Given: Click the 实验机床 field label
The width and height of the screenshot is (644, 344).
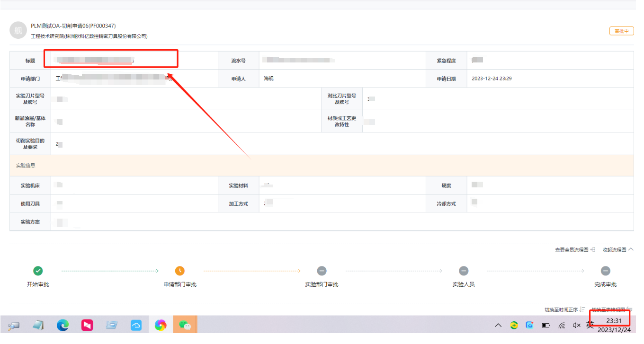Looking at the screenshot, I should click(30, 185).
